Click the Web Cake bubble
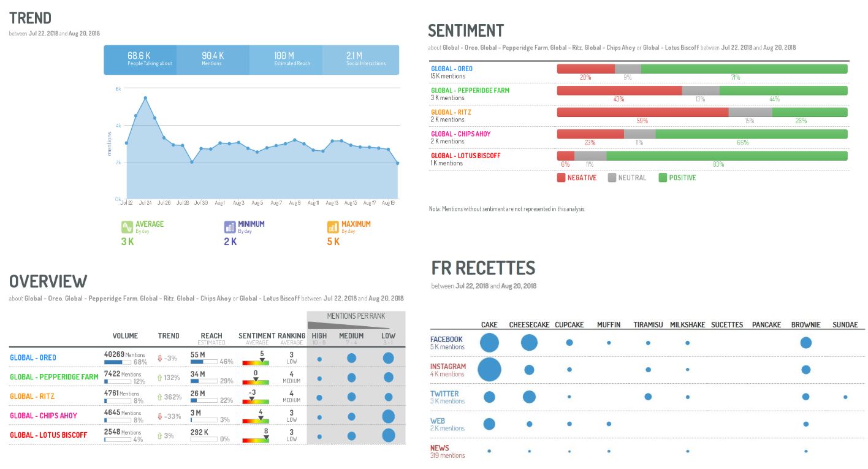 point(489,424)
